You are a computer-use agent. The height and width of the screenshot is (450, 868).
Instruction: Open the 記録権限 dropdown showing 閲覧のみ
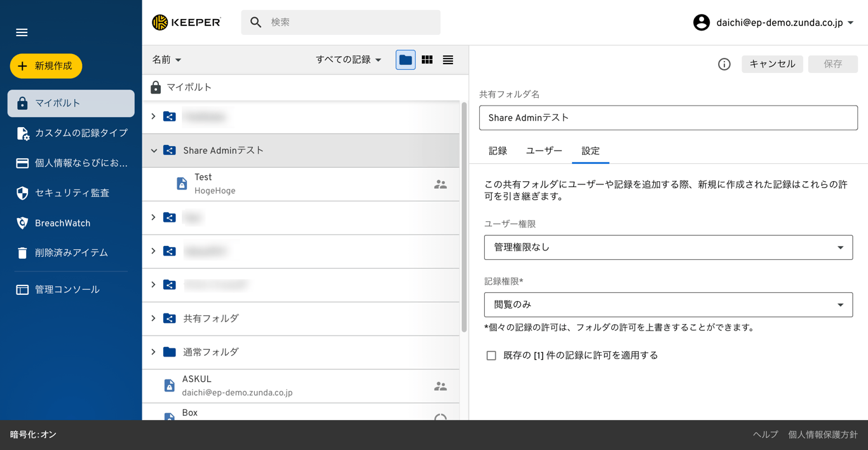tap(668, 304)
